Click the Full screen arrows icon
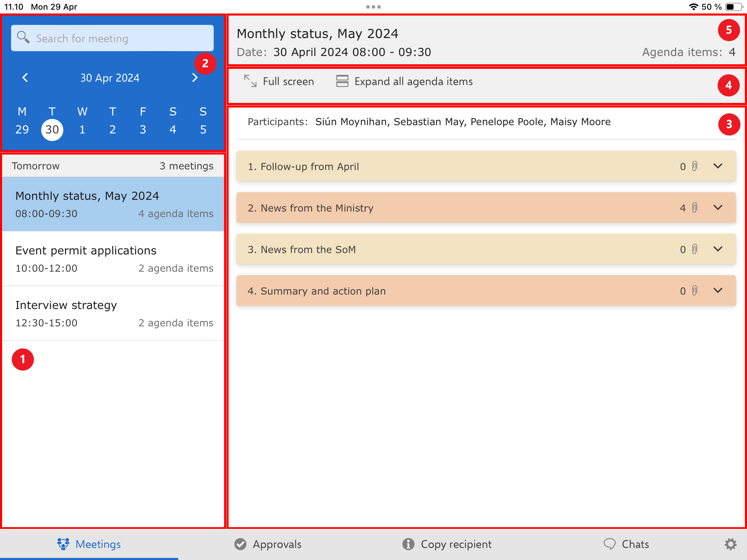 pos(250,81)
